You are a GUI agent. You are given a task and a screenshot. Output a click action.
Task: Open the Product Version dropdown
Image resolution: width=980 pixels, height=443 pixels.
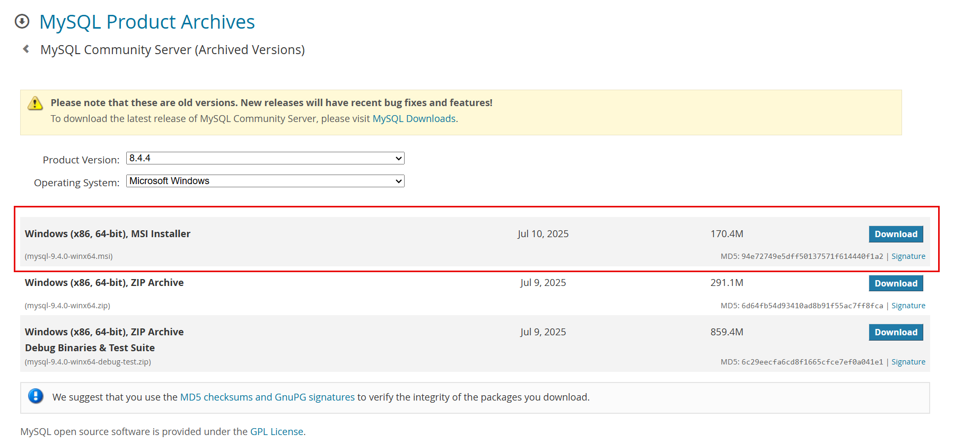point(265,158)
